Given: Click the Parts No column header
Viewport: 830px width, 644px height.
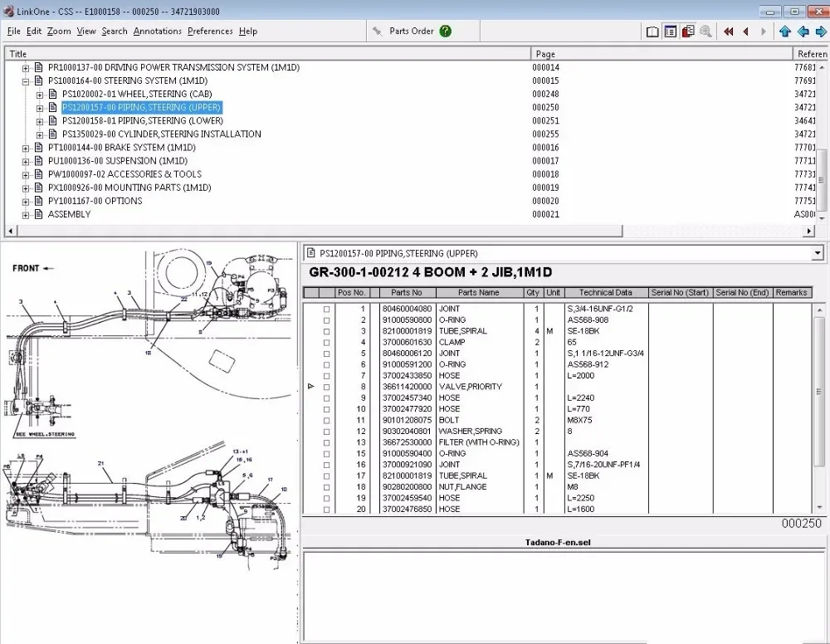Looking at the screenshot, I should 407,293.
